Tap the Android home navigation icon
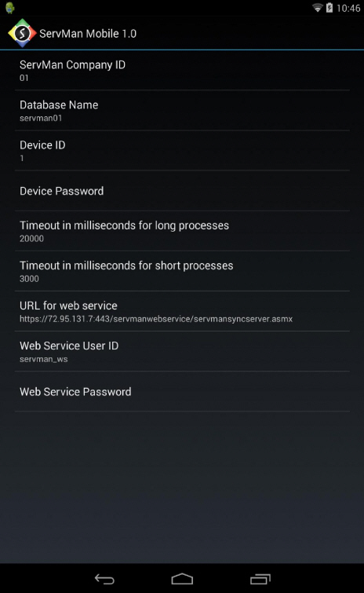 pos(182,579)
